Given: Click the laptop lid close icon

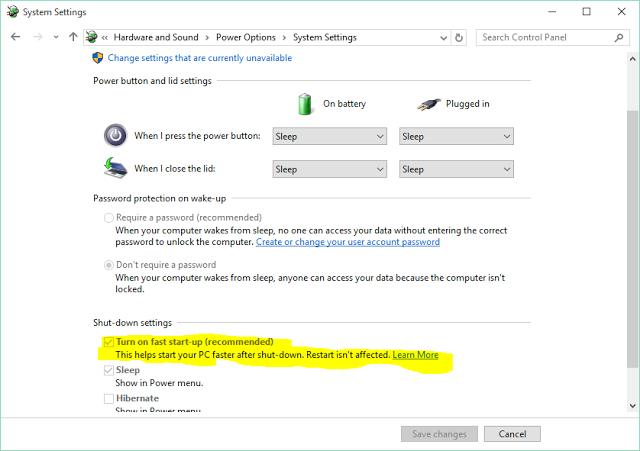Looking at the screenshot, I should point(115,168).
